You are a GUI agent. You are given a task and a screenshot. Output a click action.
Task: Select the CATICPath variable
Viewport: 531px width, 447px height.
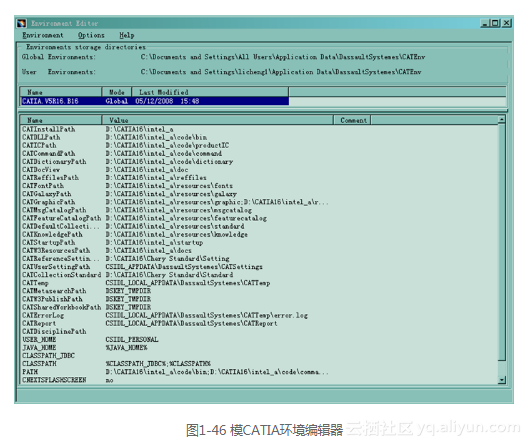(x=39, y=146)
